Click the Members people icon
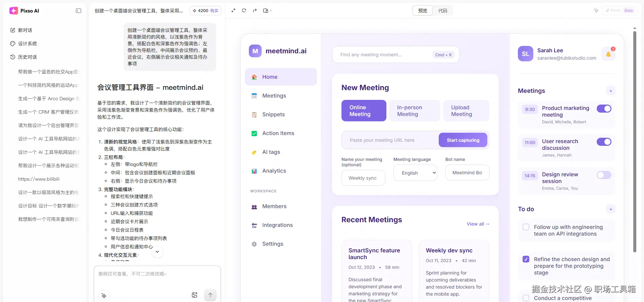644x302 pixels. 254,206
